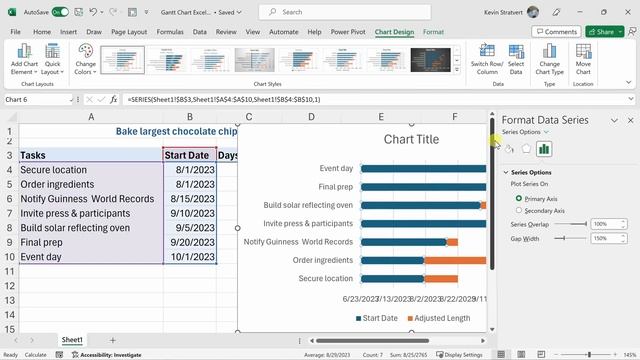Open the Insert tab
The image size is (640, 360).
(x=68, y=32)
